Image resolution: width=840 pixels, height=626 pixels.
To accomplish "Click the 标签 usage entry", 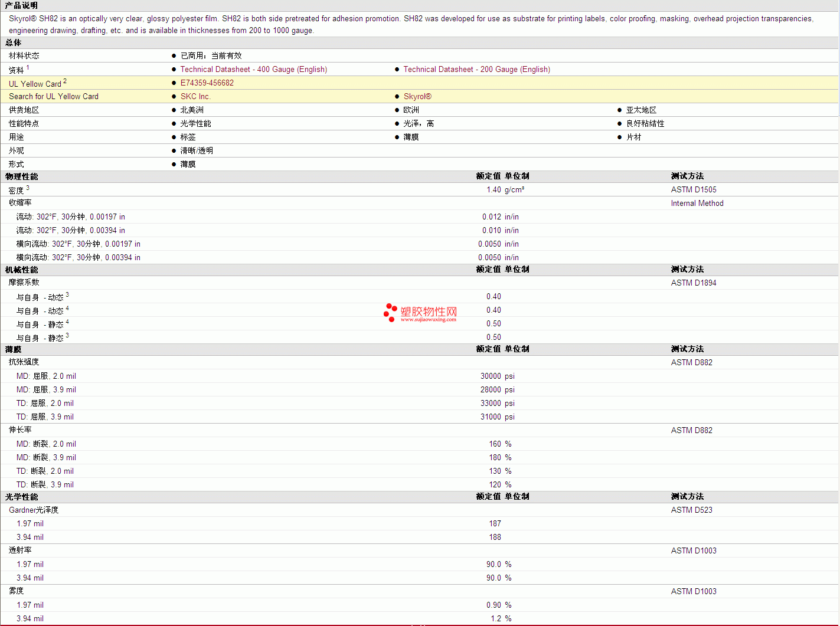I will pyautogui.click(x=188, y=137).
